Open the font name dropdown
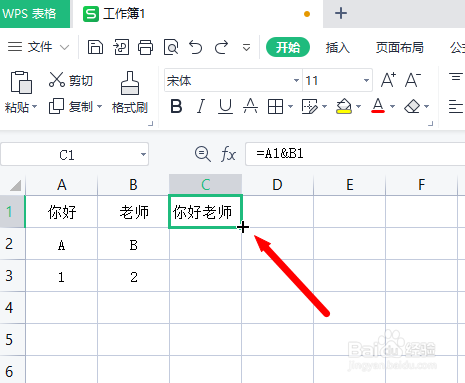This screenshot has height=383, width=465. (x=296, y=80)
